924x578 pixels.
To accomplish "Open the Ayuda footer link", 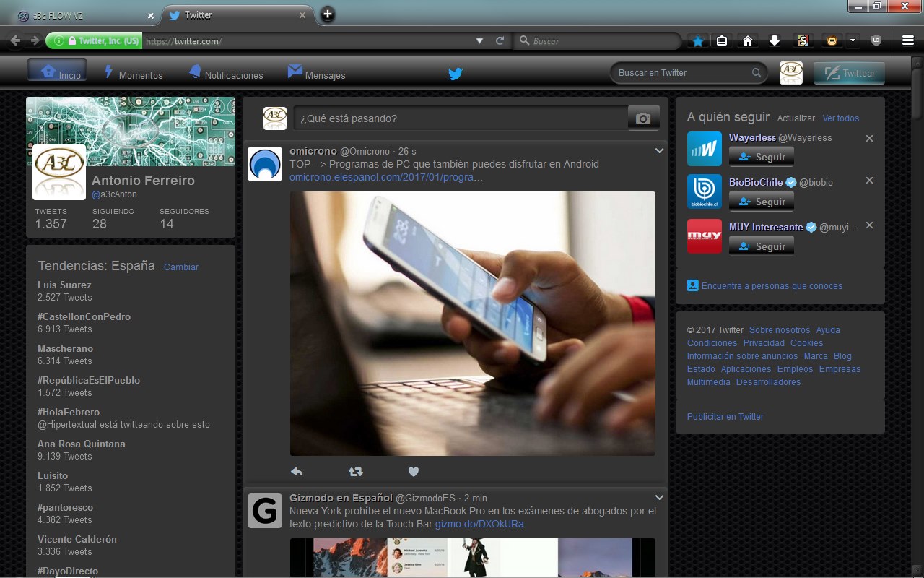I will pos(828,330).
